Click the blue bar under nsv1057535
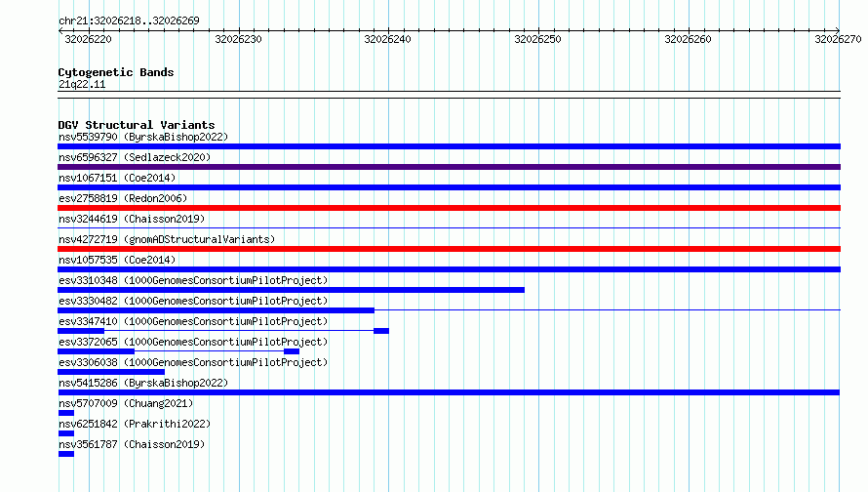 coord(449,269)
